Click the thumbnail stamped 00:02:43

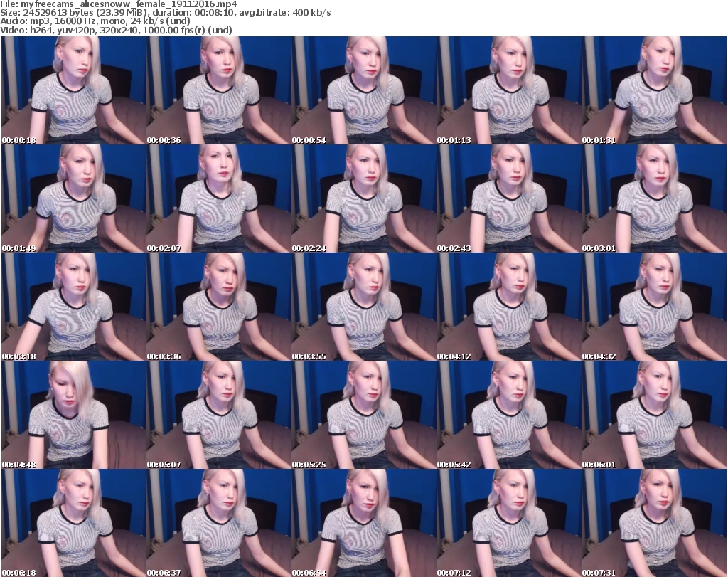[x=509, y=198]
